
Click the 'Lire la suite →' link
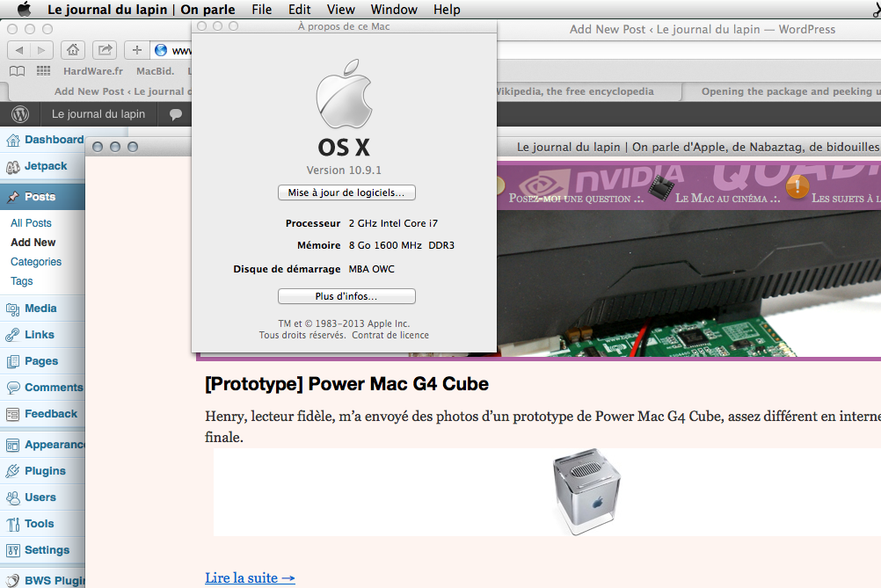[250, 577]
